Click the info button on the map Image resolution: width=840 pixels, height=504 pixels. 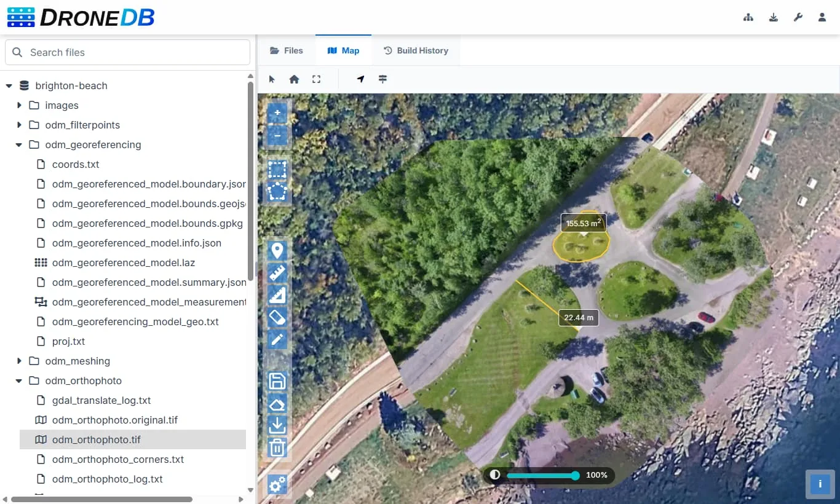pos(820,484)
